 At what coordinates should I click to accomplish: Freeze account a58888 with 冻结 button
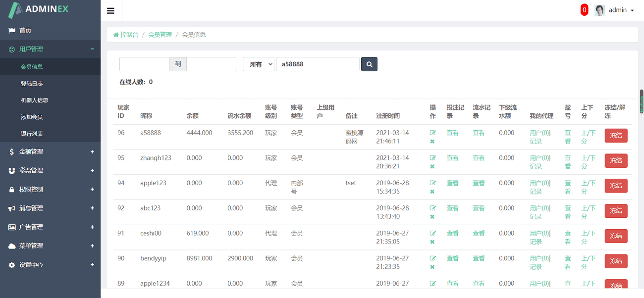(x=616, y=136)
